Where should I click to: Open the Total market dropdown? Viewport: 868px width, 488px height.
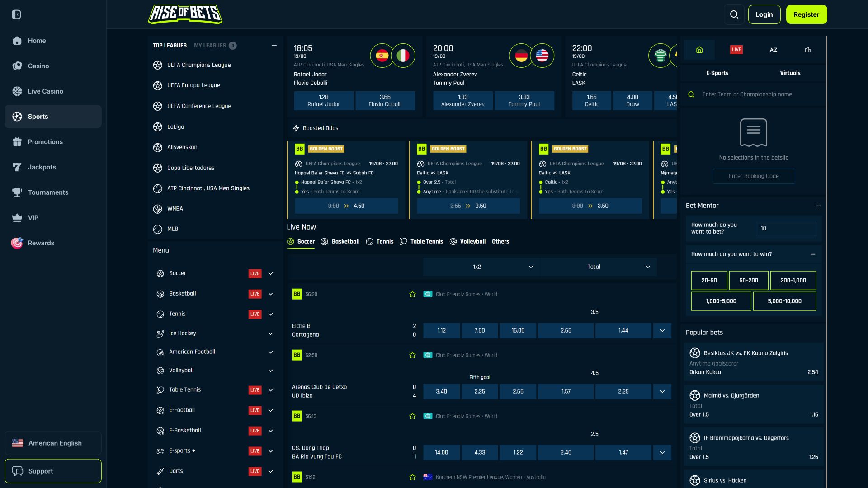tap(599, 267)
